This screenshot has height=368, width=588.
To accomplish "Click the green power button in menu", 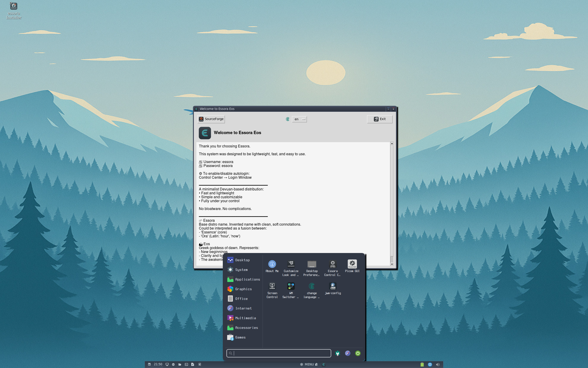I will click(358, 353).
